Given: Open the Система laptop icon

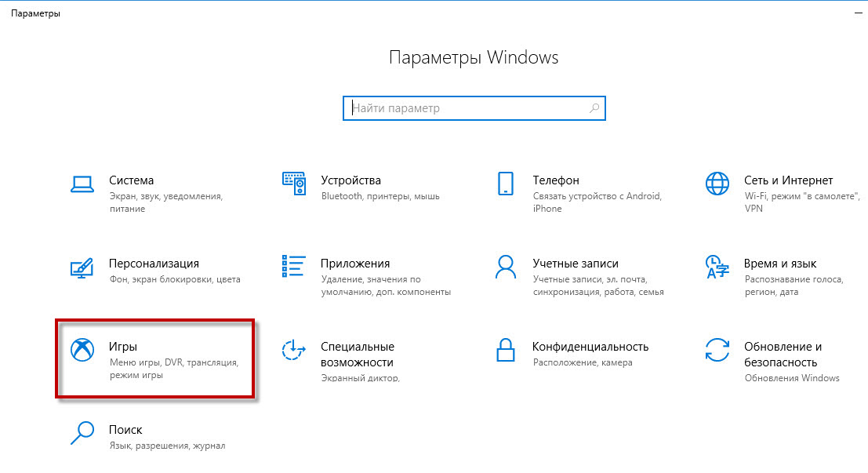Looking at the screenshot, I should click(x=82, y=184).
